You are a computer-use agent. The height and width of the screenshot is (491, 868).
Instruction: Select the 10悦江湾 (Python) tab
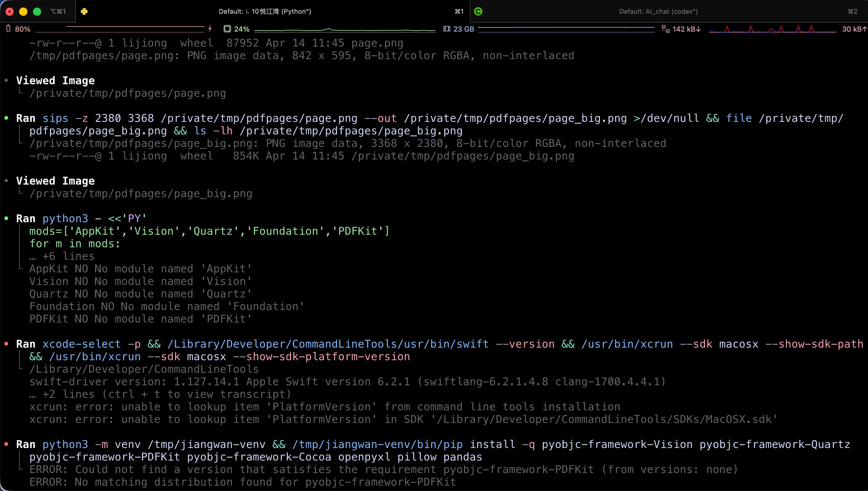(265, 11)
